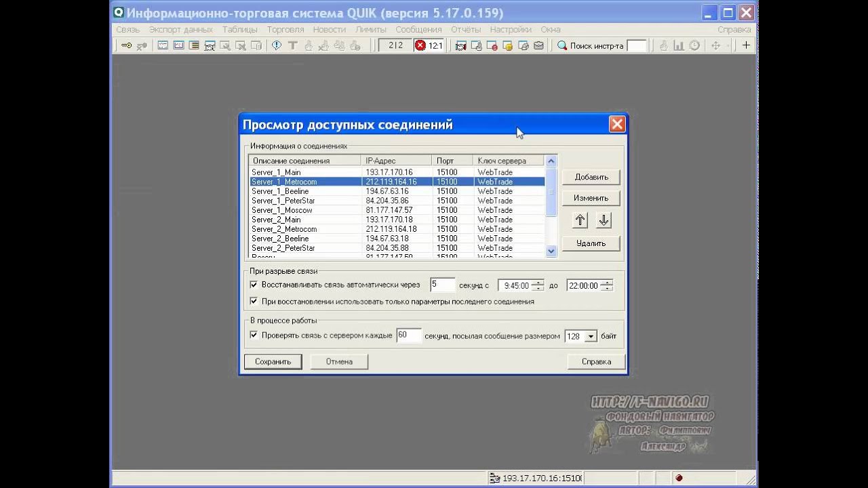Open the Лимиты menu
The image size is (868, 488).
coord(370,29)
